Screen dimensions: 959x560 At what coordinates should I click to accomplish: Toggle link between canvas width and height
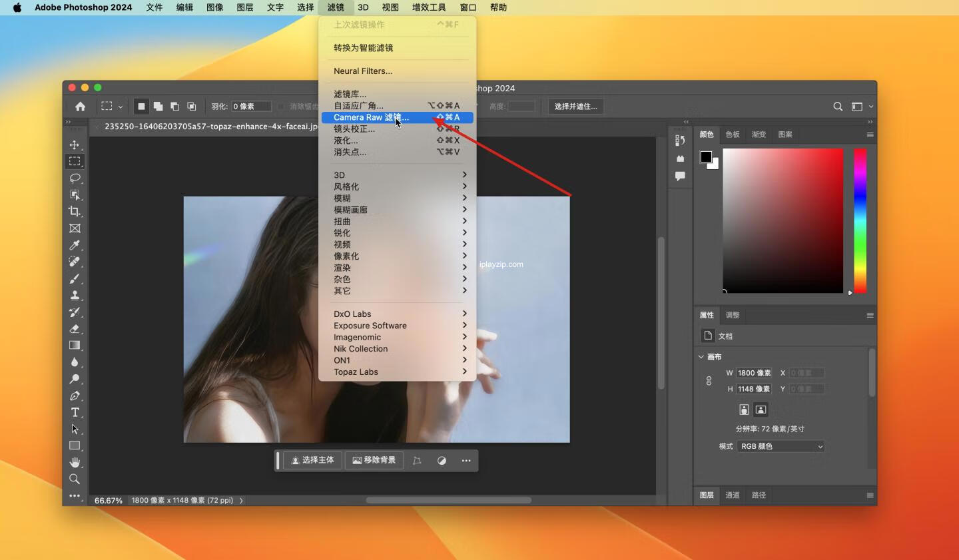pos(709,381)
